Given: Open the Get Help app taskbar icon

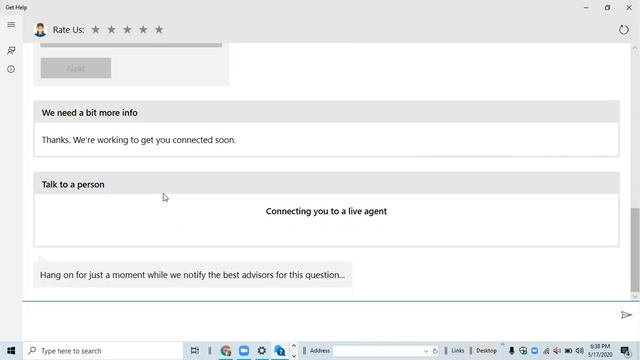Looking at the screenshot, I should (x=280, y=351).
